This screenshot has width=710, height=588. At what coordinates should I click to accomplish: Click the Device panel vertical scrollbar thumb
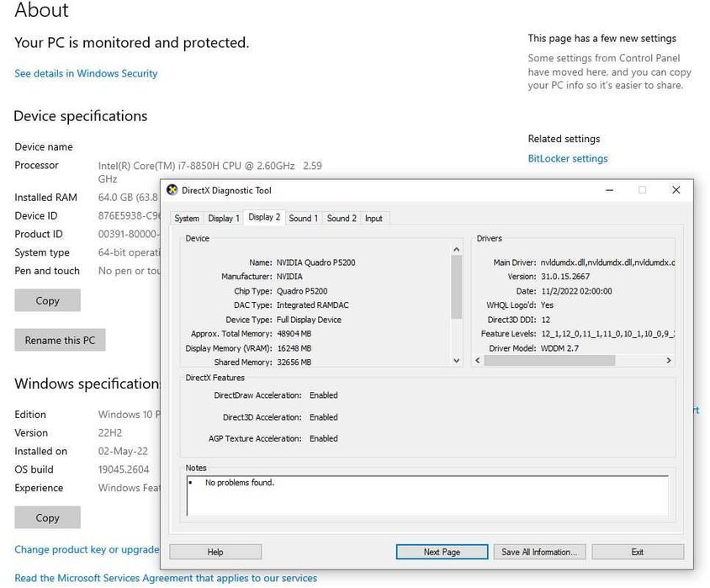click(x=457, y=287)
